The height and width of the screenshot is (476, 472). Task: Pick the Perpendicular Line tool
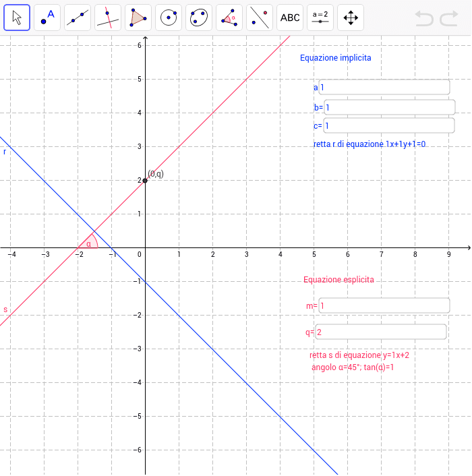tap(108, 18)
